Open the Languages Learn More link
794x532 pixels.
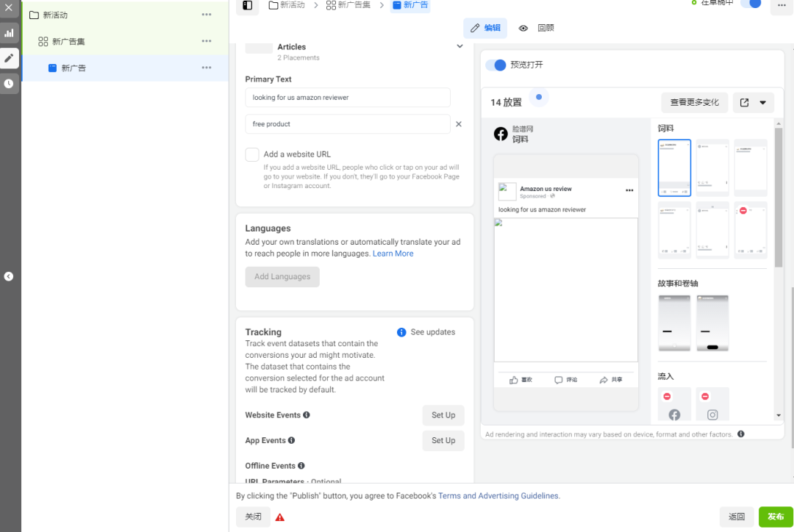pyautogui.click(x=393, y=254)
